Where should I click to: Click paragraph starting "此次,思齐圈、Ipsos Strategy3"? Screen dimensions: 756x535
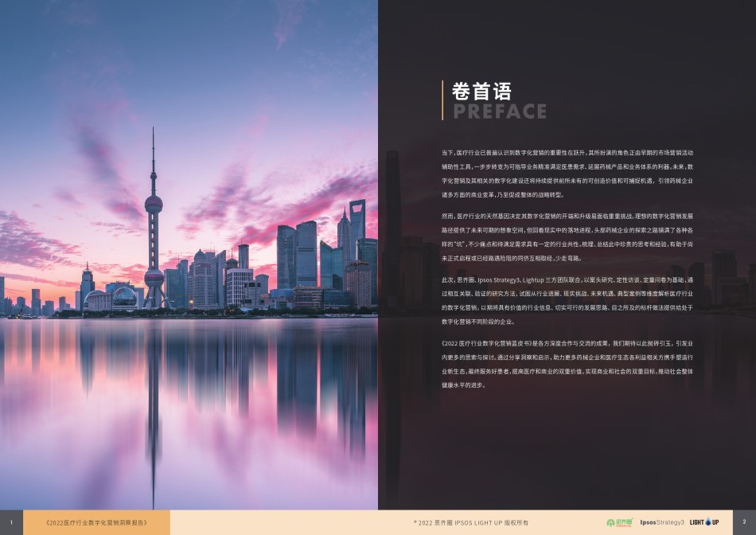(x=567, y=301)
